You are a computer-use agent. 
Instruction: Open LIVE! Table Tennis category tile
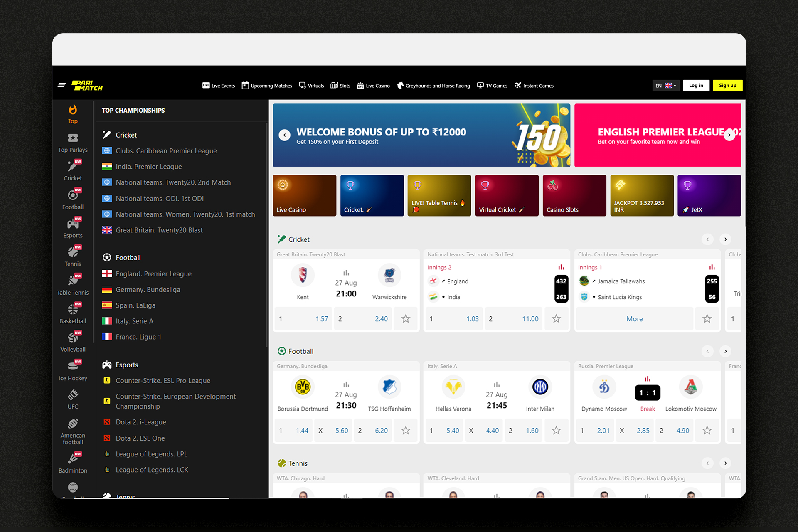point(439,195)
